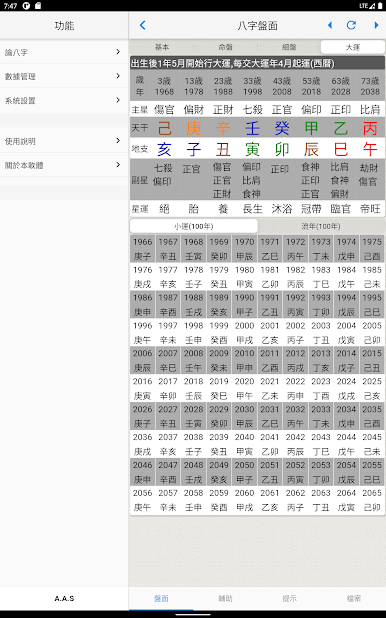Tap the banner about 出生後1年5月開始行大運
This screenshot has height=618, width=386.
[257, 63]
